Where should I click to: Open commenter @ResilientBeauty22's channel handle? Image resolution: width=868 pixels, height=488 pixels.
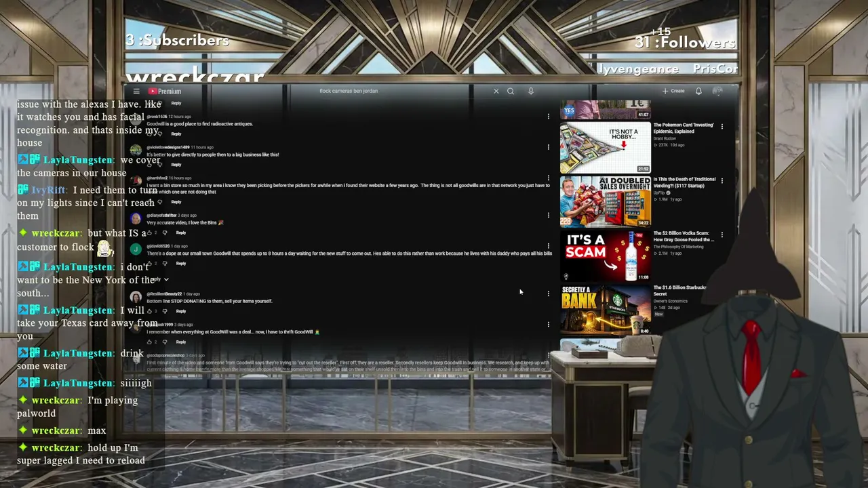point(164,293)
